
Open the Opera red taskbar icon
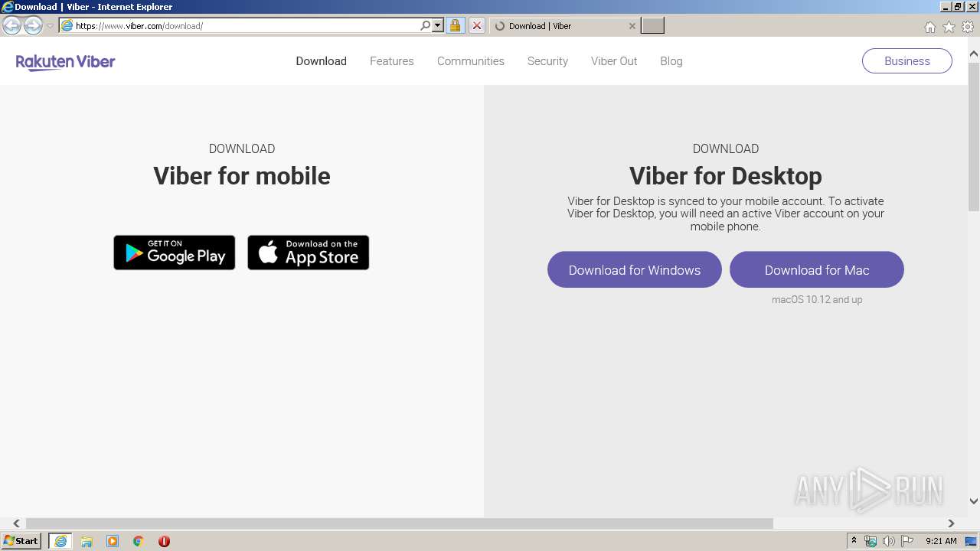pos(164,541)
